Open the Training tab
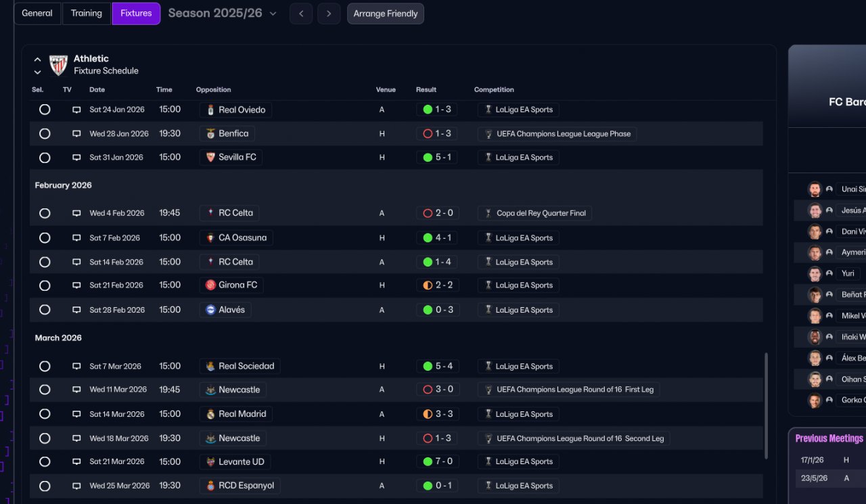The height and width of the screenshot is (504, 866). (87, 14)
